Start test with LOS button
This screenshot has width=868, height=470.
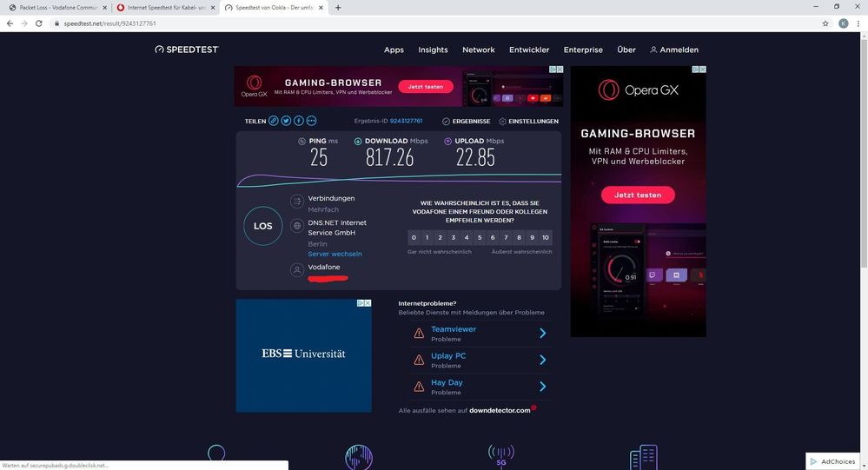click(x=263, y=226)
